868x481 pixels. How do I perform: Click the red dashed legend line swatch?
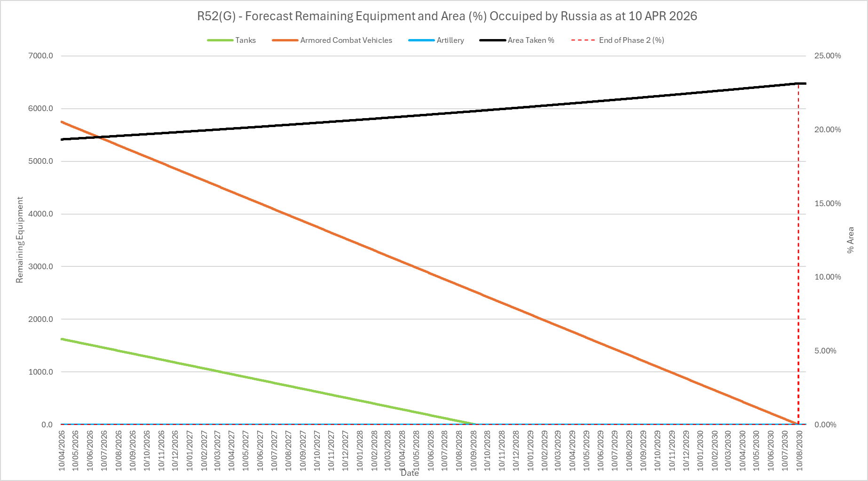point(583,40)
